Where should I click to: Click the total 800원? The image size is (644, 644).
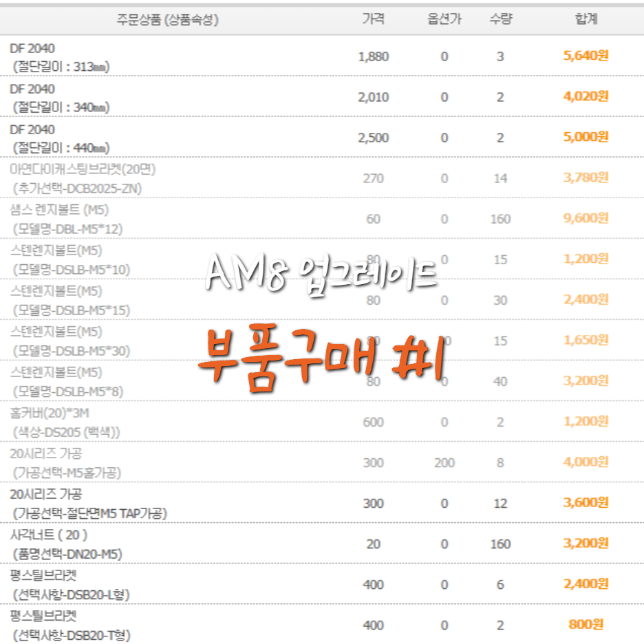click(x=586, y=625)
